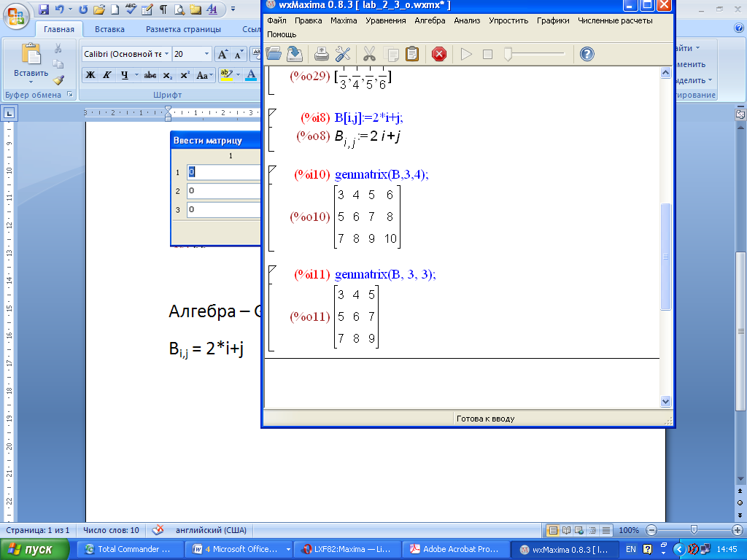Open quick access toolbar customize arrow
747x560 pixels.
coord(233,9)
